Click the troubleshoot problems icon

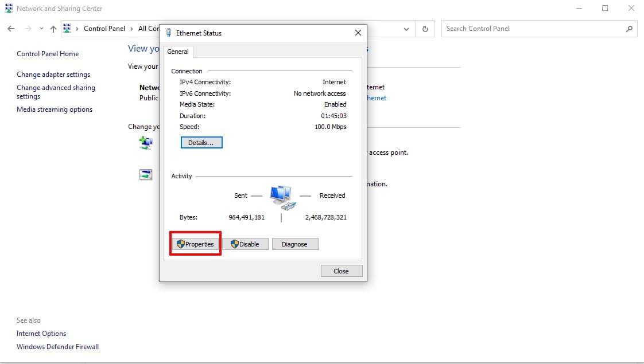click(146, 174)
